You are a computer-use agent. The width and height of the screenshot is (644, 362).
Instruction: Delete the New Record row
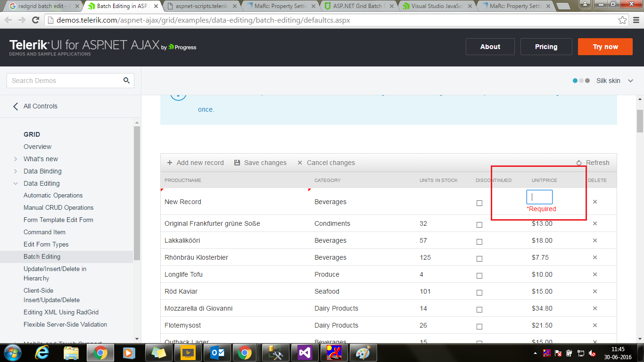click(x=595, y=202)
